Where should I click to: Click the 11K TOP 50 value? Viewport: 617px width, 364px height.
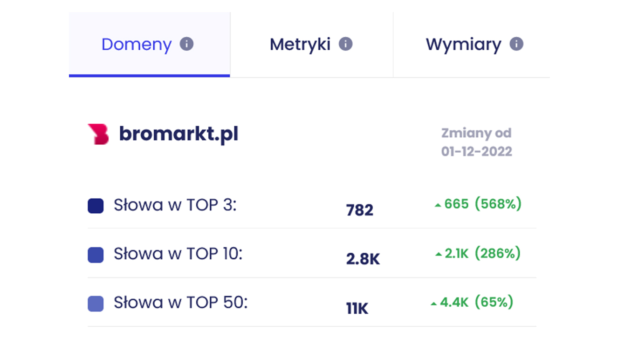click(357, 308)
